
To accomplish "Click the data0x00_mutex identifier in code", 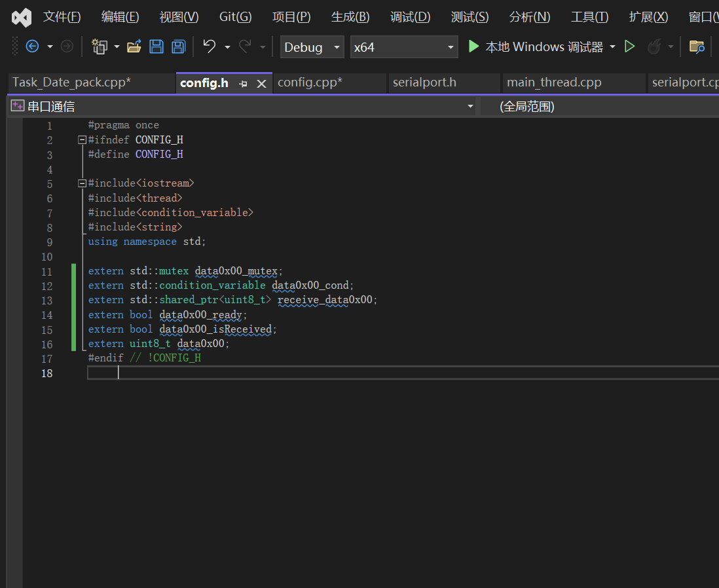I will coord(236,271).
